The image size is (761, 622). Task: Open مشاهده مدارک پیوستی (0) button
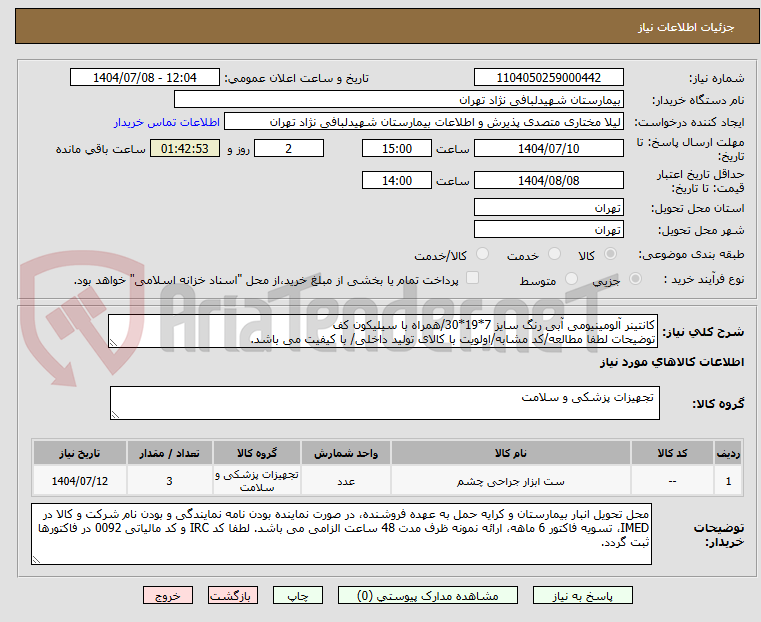(428, 596)
